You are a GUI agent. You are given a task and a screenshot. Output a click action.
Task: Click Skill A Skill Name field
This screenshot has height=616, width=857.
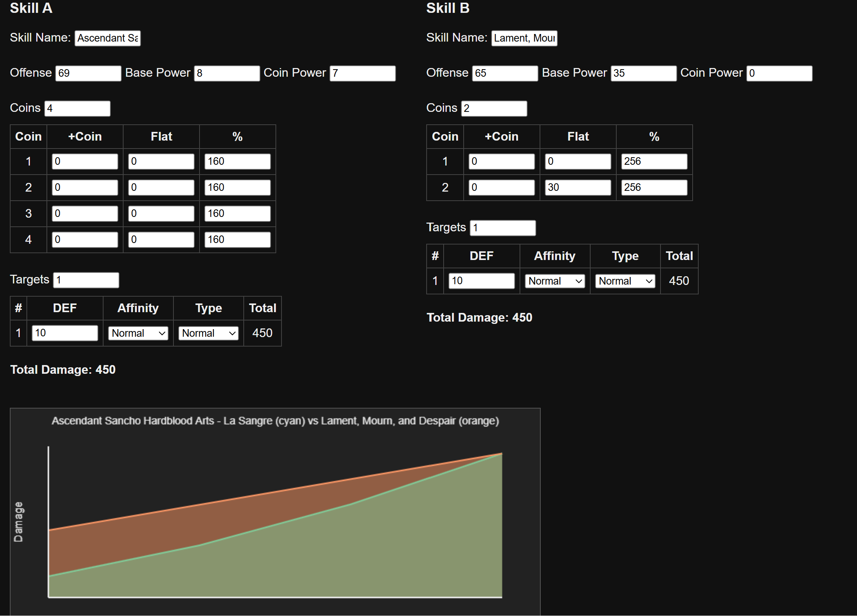click(108, 38)
